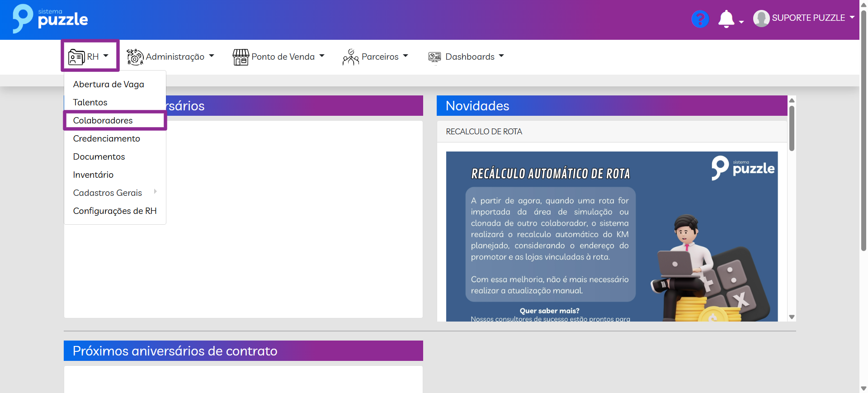Expand the Cadastros Gerais submenu arrow
Screen dimensions: 868x393
click(155, 192)
